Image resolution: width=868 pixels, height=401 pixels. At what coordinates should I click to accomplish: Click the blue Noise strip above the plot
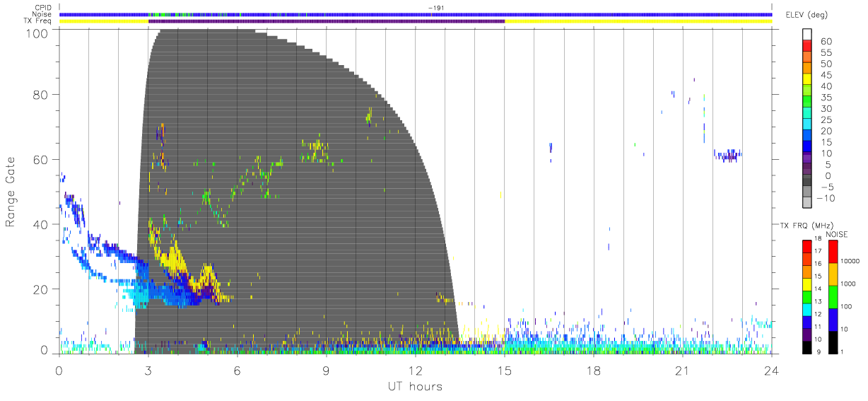pyautogui.click(x=416, y=14)
